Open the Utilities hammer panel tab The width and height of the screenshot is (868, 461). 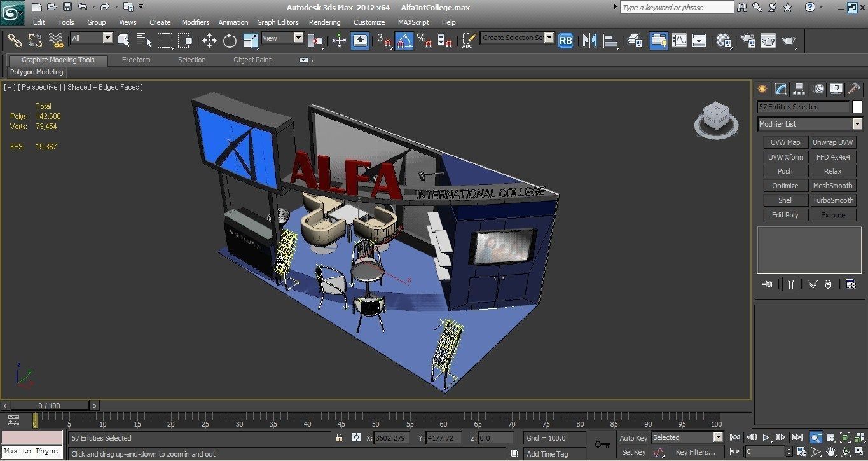coord(854,89)
